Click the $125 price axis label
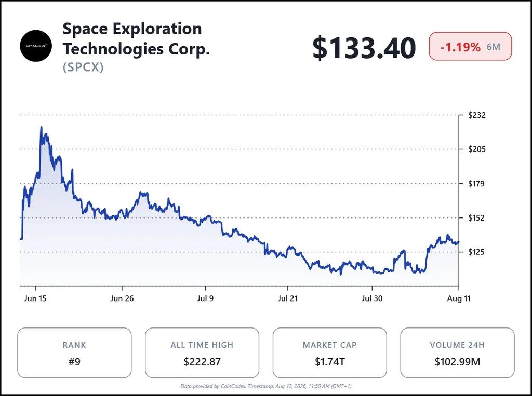 coord(477,252)
